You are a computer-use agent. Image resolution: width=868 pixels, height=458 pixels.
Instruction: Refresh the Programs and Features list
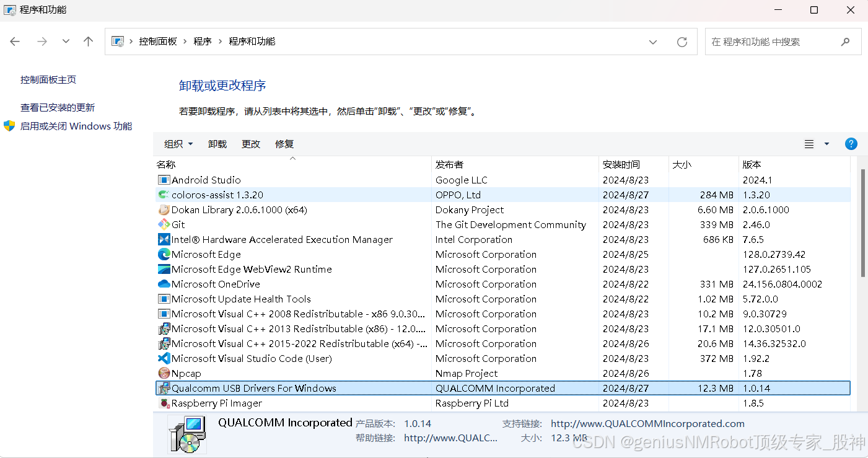(x=682, y=42)
